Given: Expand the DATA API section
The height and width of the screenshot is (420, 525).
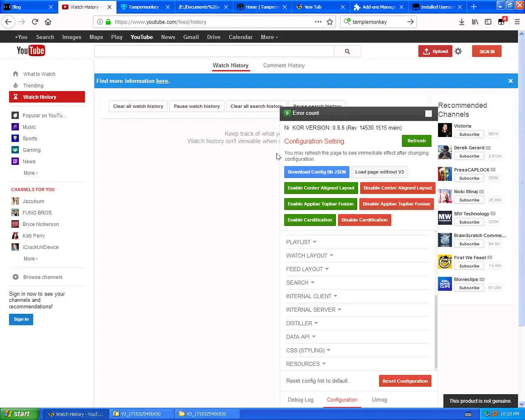Looking at the screenshot, I should point(301,337).
